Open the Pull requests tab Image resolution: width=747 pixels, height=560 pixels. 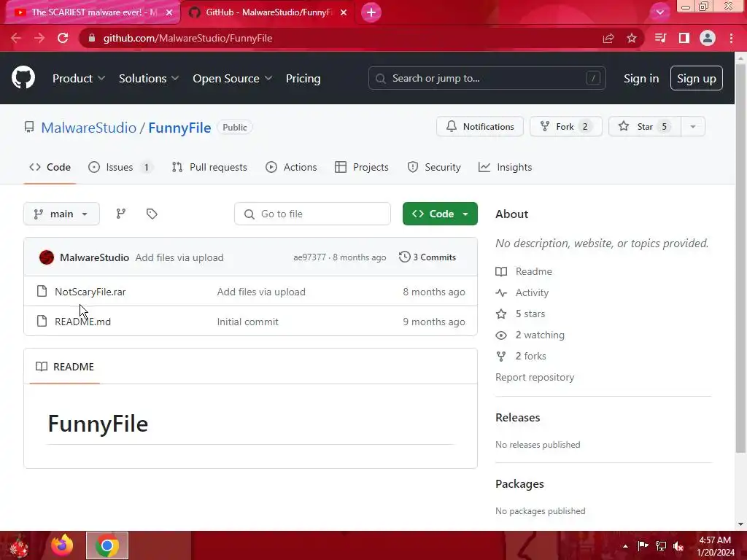[209, 167]
